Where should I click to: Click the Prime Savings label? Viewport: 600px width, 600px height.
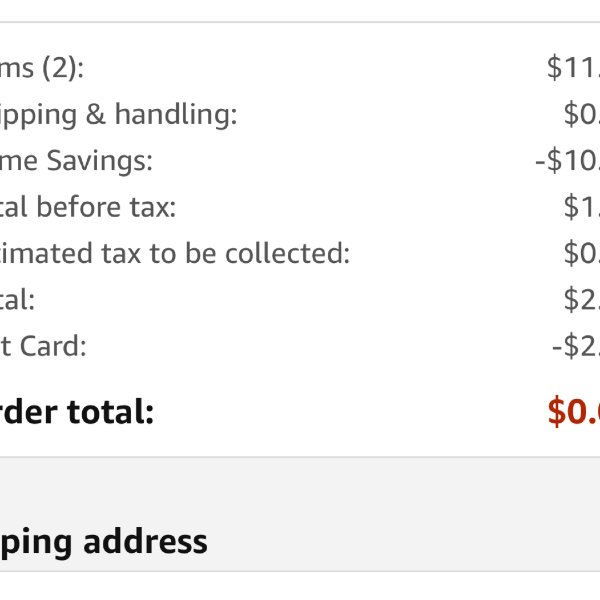point(76,161)
